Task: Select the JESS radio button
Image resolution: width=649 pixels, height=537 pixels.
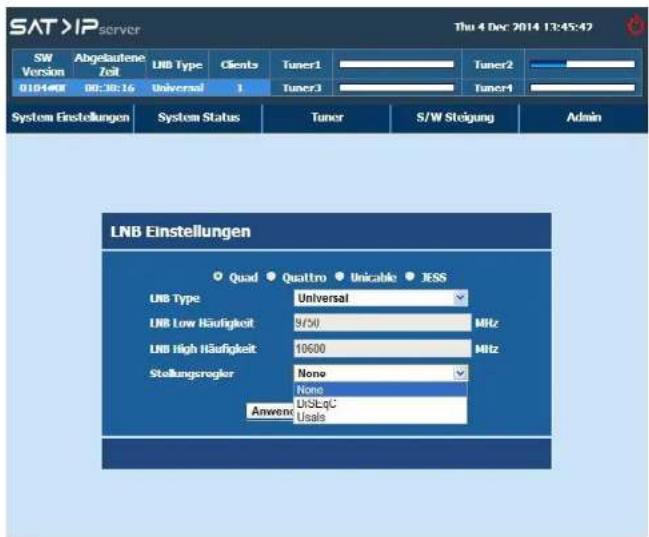Action: coord(410,277)
